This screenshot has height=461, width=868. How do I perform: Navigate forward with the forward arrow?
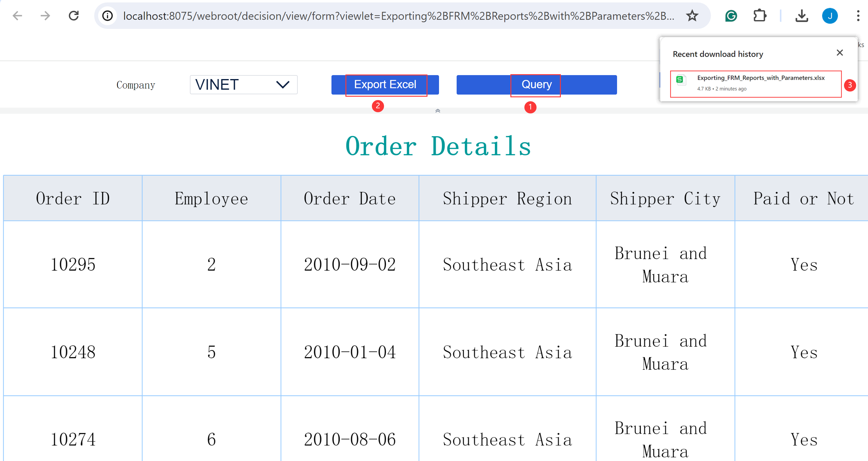[45, 16]
